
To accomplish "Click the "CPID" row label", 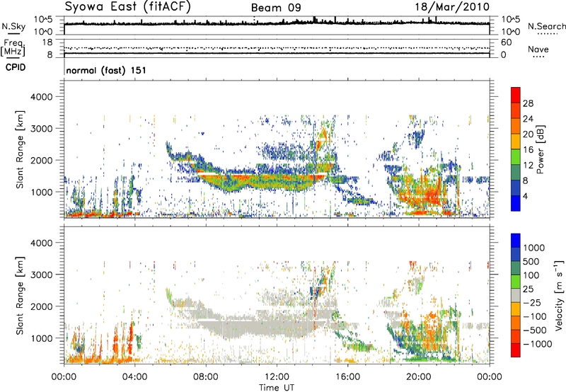I will pos(16,67).
